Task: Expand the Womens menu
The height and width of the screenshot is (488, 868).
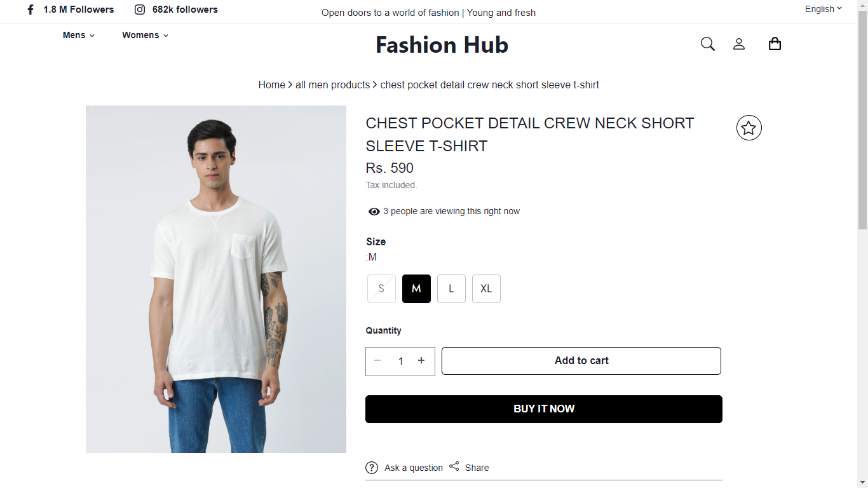Action: pyautogui.click(x=144, y=35)
